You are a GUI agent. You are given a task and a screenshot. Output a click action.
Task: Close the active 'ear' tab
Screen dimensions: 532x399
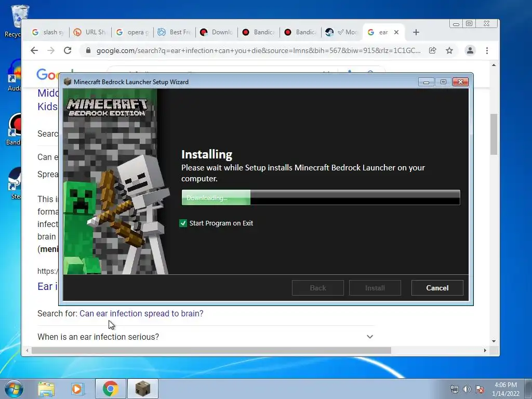point(396,32)
